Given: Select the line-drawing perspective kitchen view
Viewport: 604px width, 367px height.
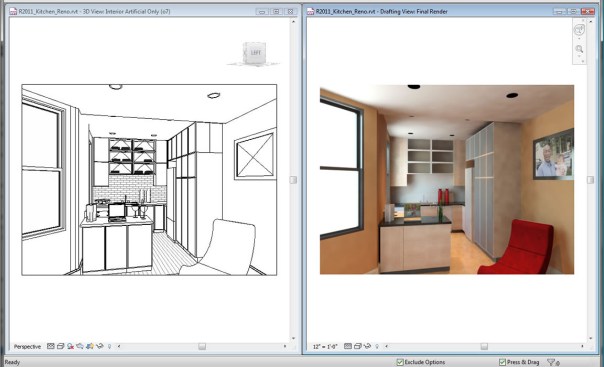Looking at the screenshot, I should [x=149, y=180].
